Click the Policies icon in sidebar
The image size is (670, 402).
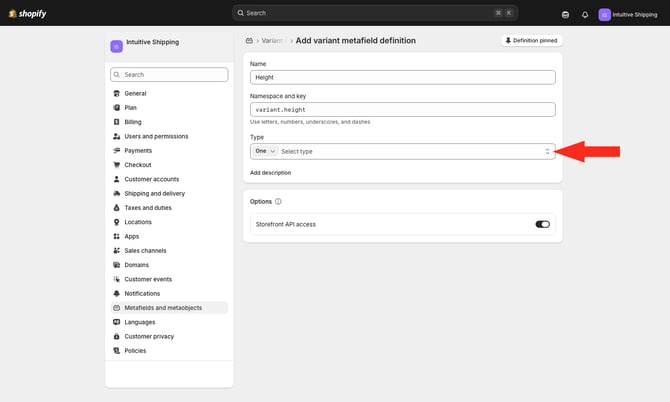[x=116, y=351]
